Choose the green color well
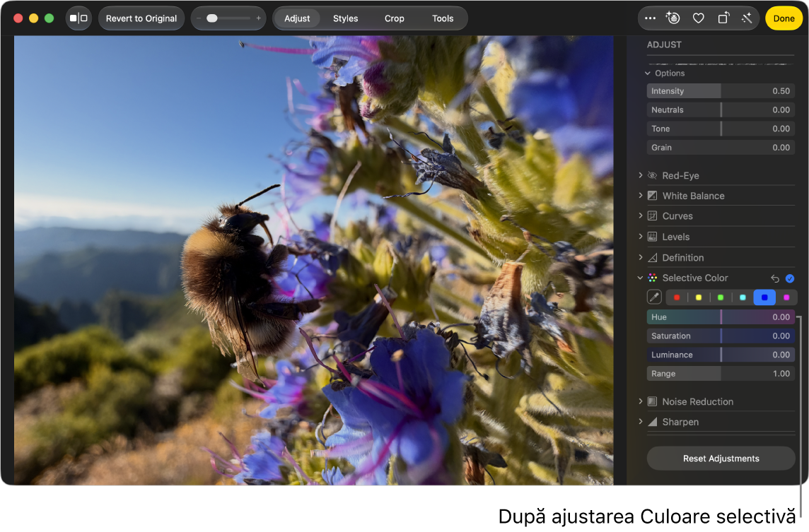The height and width of the screenshot is (532, 809). (721, 297)
